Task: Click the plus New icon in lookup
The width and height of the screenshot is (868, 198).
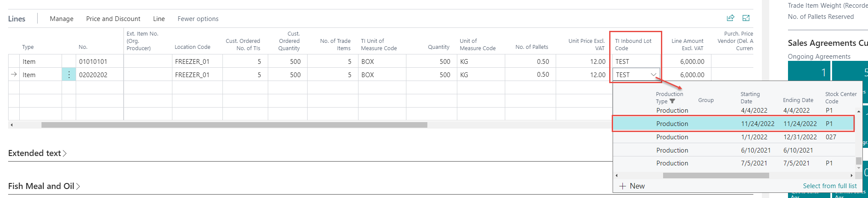Action: [x=622, y=186]
